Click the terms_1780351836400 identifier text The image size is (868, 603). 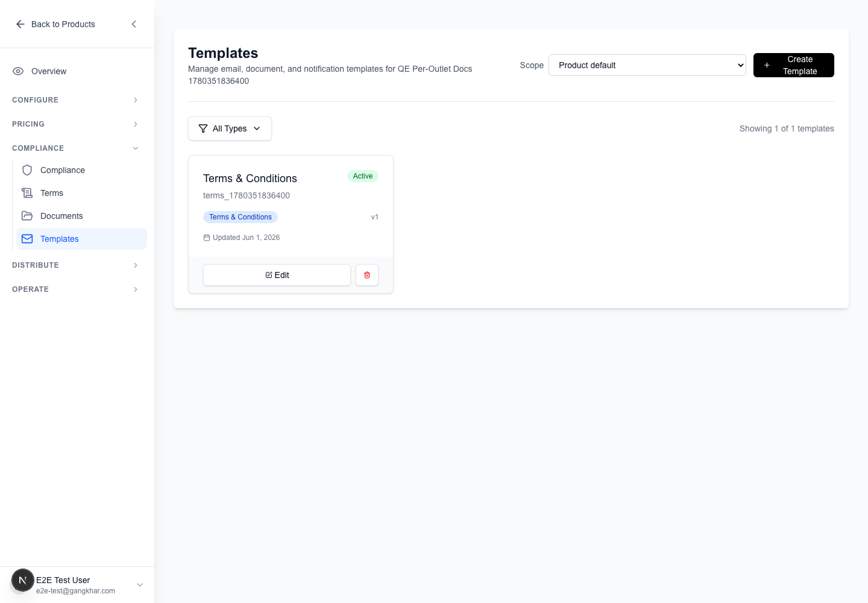(x=247, y=195)
